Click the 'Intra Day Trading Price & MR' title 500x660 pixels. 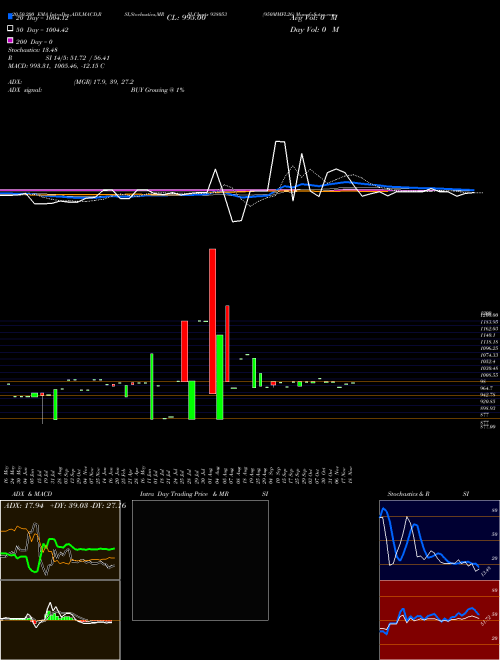tap(184, 494)
